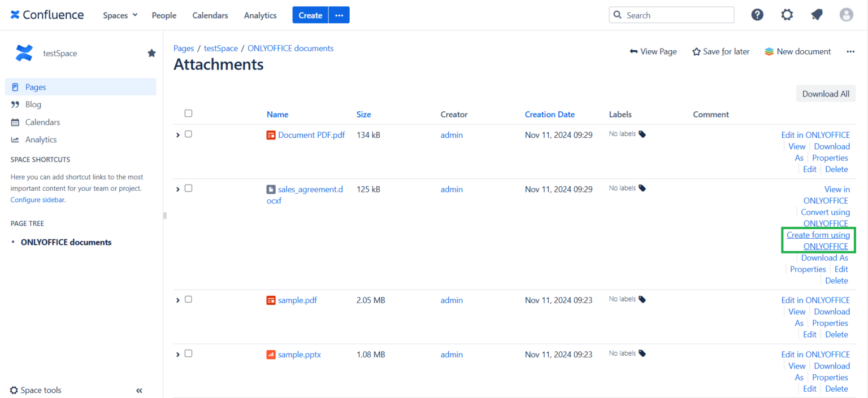
Task: Open the help menu question mark icon
Action: click(757, 15)
